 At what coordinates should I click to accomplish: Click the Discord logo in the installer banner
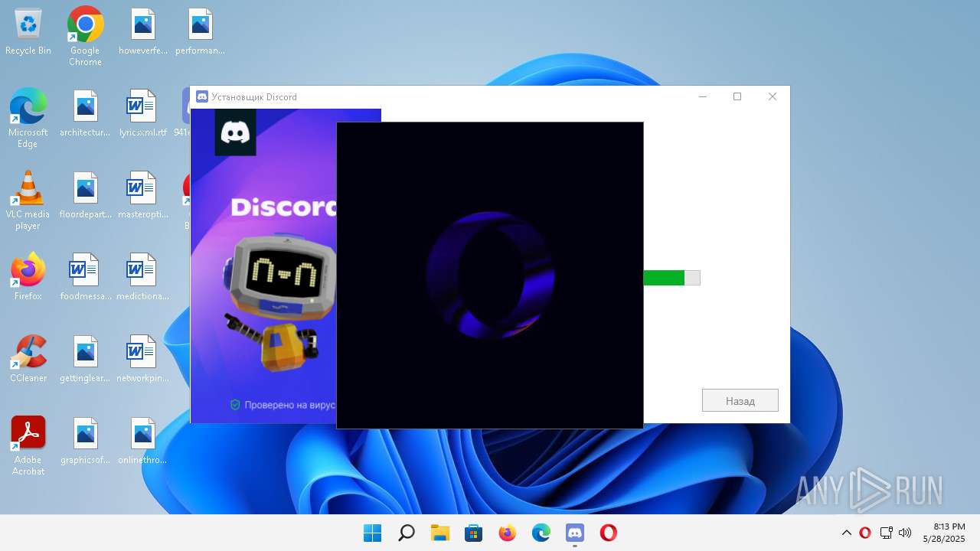pyautogui.click(x=235, y=132)
